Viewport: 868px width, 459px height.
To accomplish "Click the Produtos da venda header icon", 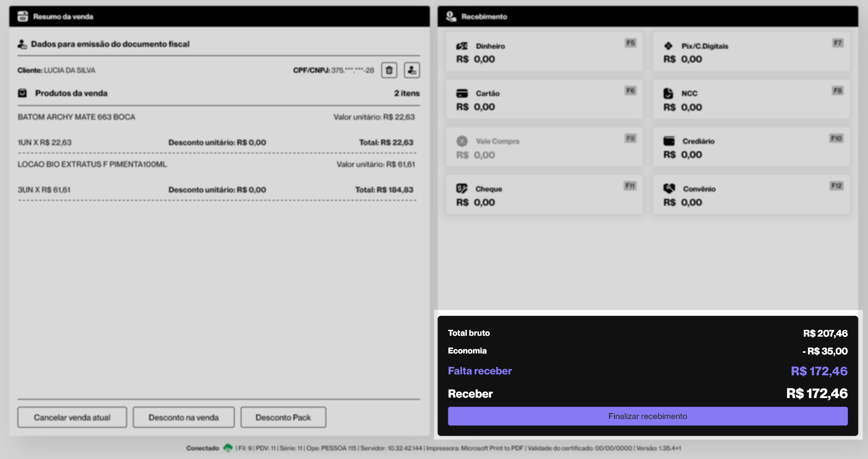I will (x=22, y=93).
